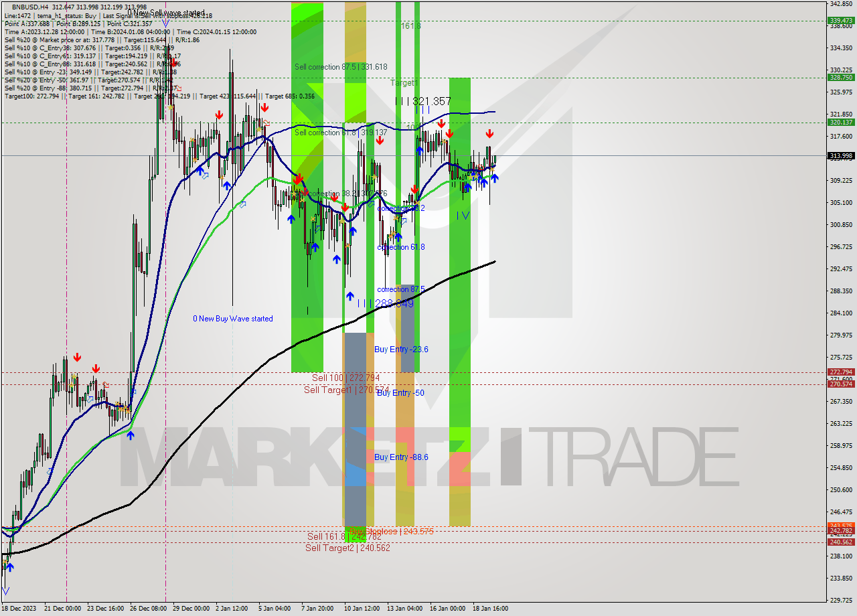The image size is (857, 616).
Task: Click the 'I I I 288.849' wave label
Action: 385,303
